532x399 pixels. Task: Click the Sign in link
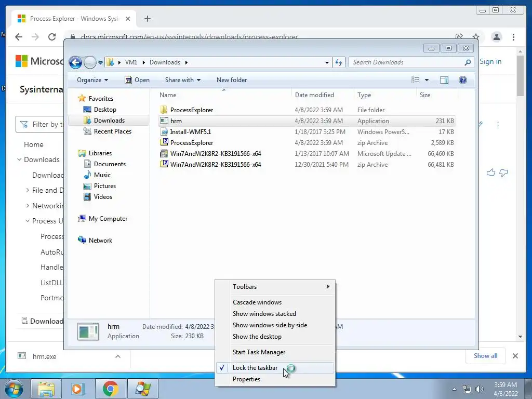[490, 61]
